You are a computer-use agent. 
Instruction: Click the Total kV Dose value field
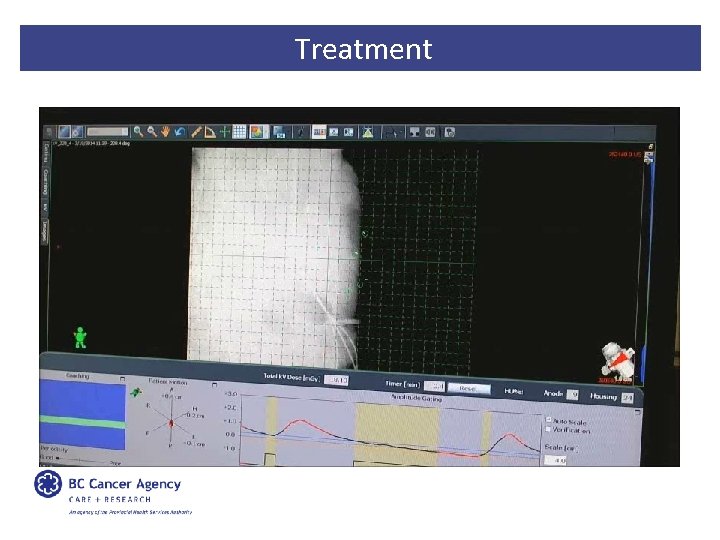pos(336,380)
